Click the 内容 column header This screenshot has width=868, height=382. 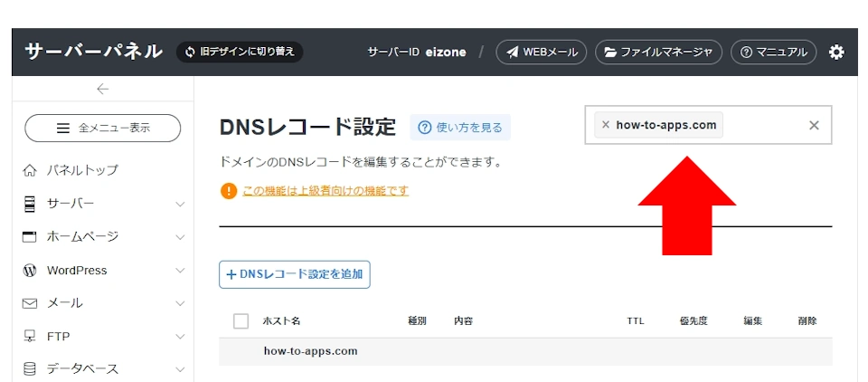click(x=463, y=321)
